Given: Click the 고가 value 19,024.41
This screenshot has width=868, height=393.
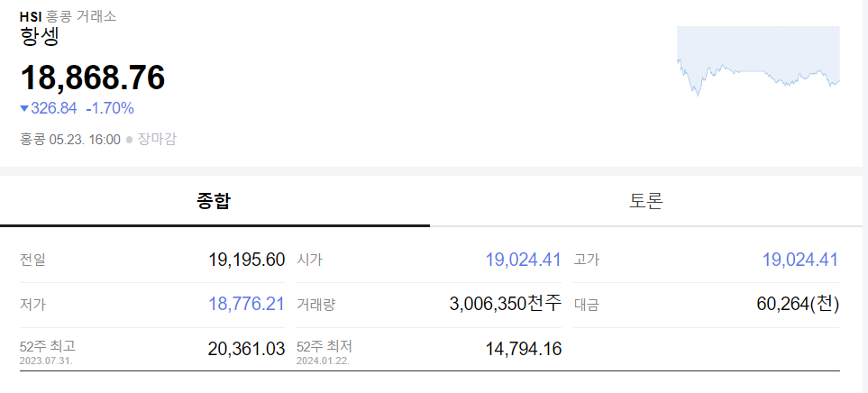Looking at the screenshot, I should (800, 259).
